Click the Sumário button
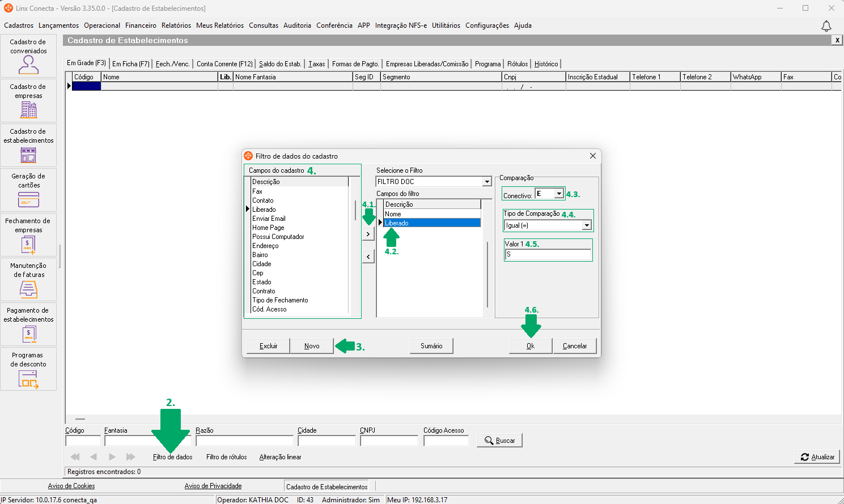Image resolution: width=844 pixels, height=504 pixels. pos(431,346)
